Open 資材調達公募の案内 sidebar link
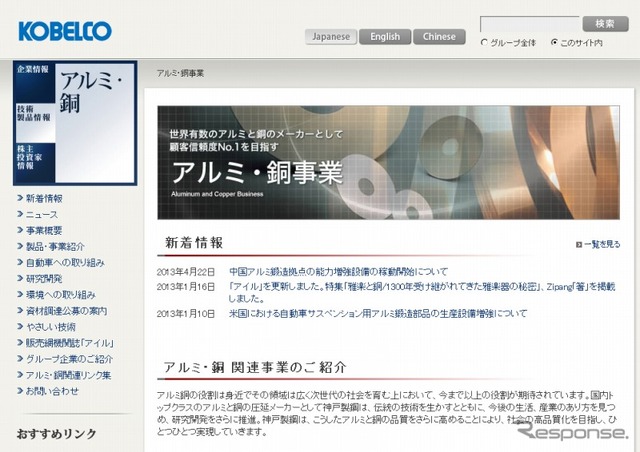The image size is (640, 452). tap(67, 311)
